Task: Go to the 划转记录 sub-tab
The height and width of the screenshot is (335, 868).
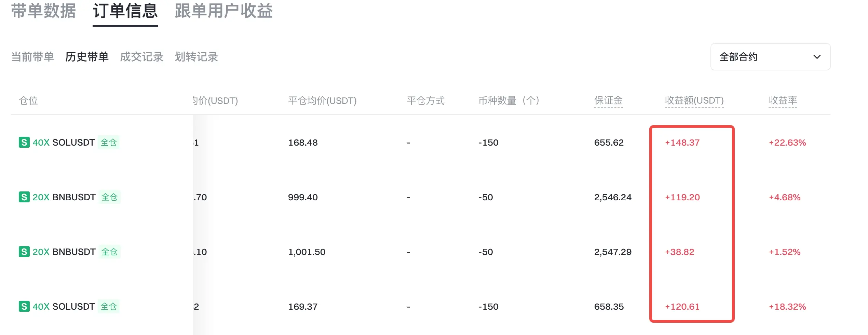Action: click(196, 57)
